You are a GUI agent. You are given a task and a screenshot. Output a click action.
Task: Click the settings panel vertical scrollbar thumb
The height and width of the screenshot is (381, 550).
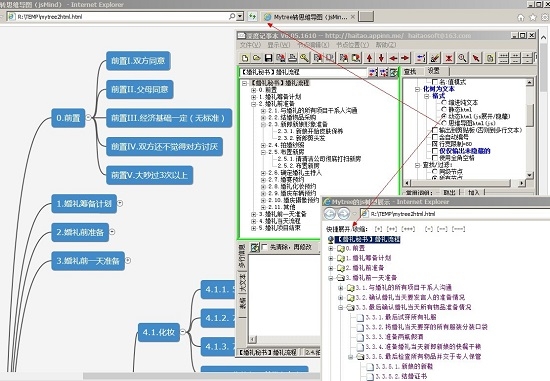click(530, 115)
